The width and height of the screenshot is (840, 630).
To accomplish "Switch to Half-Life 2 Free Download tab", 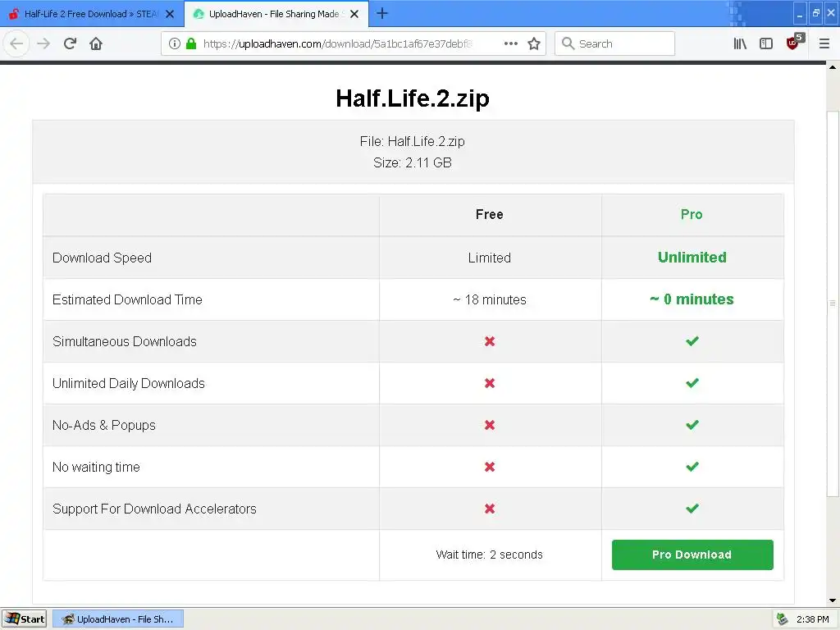I will 92,14.
